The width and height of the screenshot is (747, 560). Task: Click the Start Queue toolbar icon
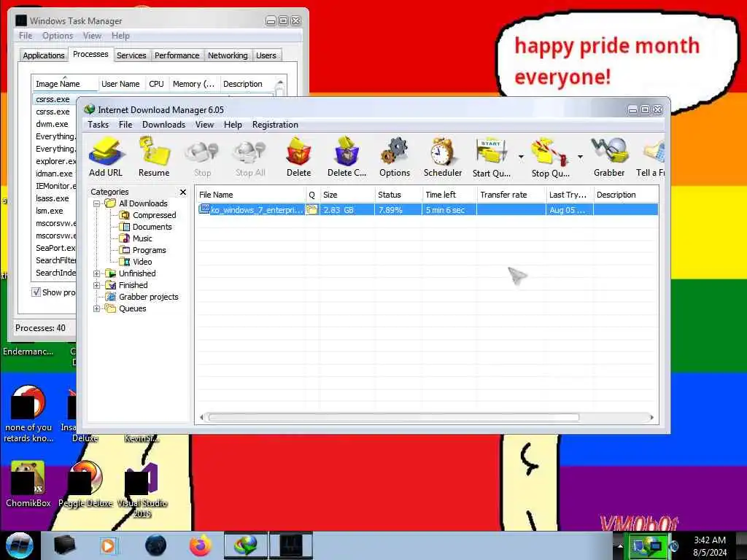click(492, 157)
